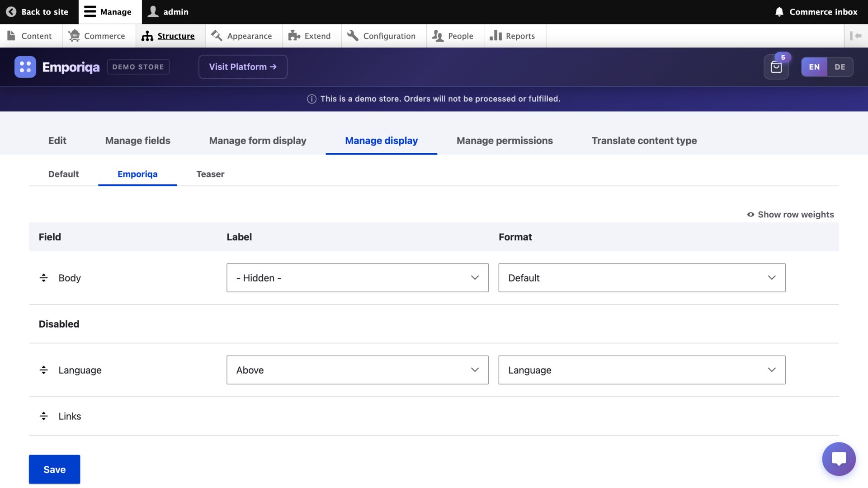This screenshot has height=488, width=868.
Task: Click the Save button
Action: coord(54,469)
